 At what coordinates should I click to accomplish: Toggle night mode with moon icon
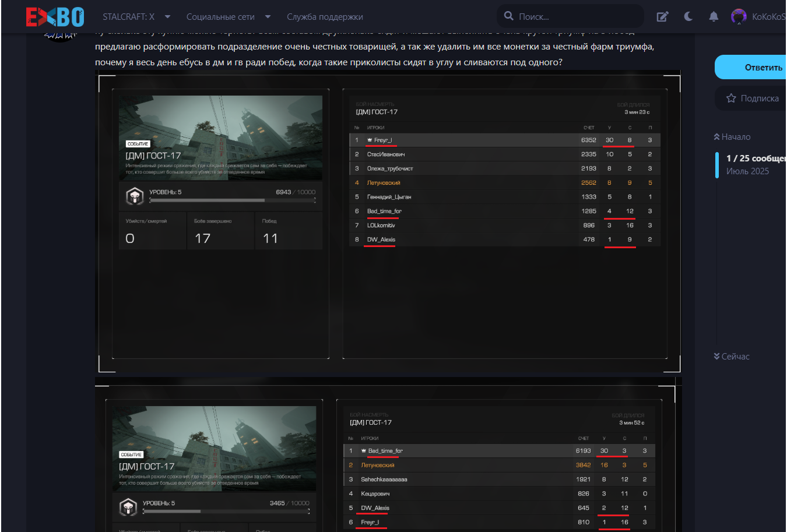[688, 16]
